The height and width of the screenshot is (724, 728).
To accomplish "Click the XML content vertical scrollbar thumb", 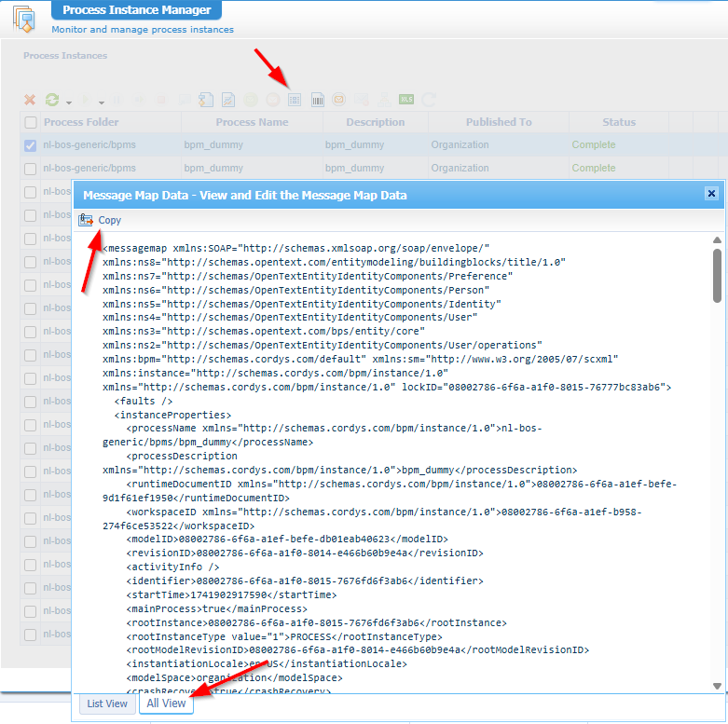I will point(717,275).
